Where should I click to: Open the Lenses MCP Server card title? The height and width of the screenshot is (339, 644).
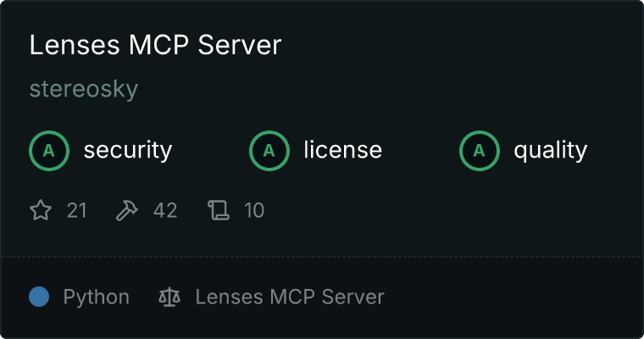click(155, 44)
